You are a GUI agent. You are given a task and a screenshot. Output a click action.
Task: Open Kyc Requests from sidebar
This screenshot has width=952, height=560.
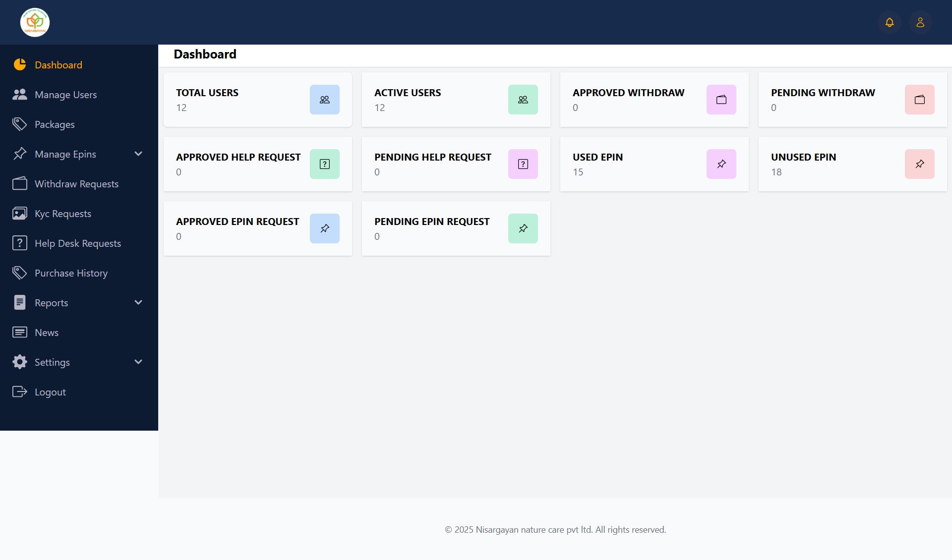[x=63, y=214]
